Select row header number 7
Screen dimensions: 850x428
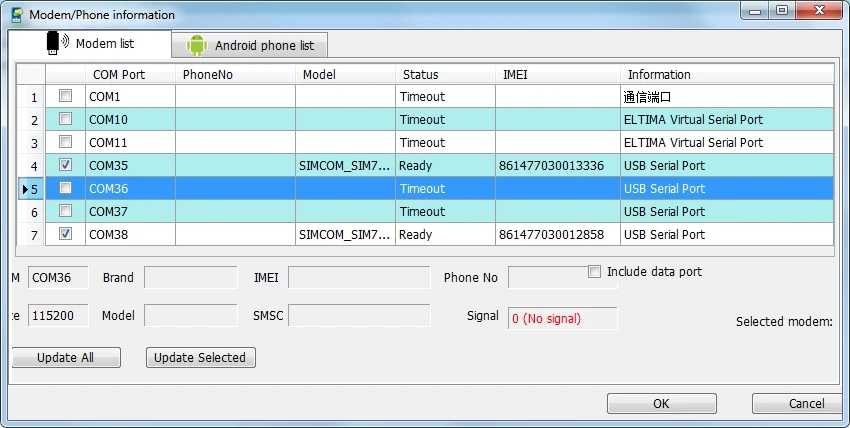click(x=31, y=235)
